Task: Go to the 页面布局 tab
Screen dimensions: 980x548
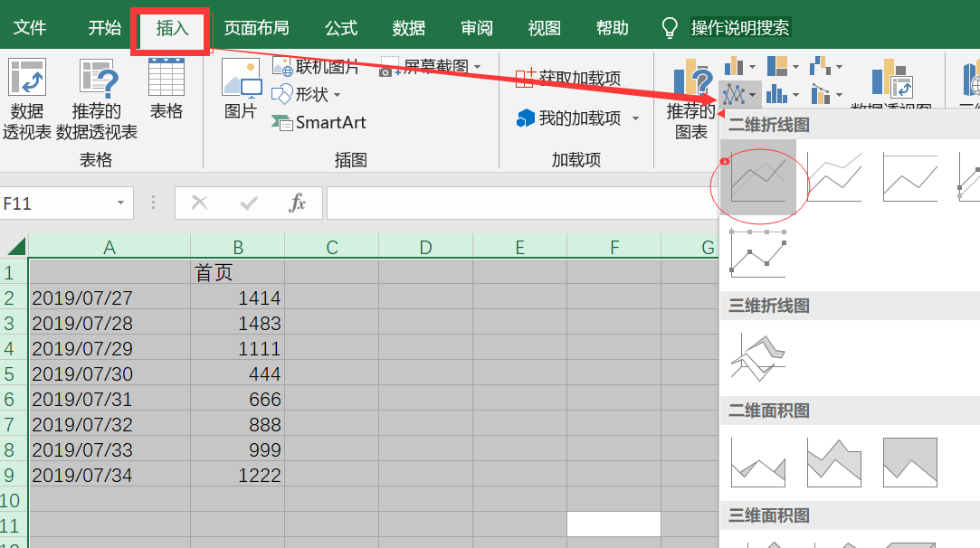Action: tap(256, 27)
